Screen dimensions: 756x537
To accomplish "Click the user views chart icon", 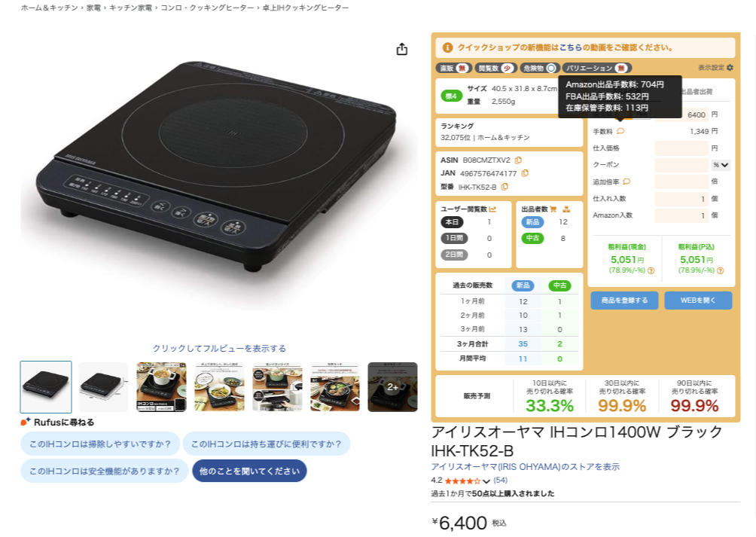I will point(492,209).
